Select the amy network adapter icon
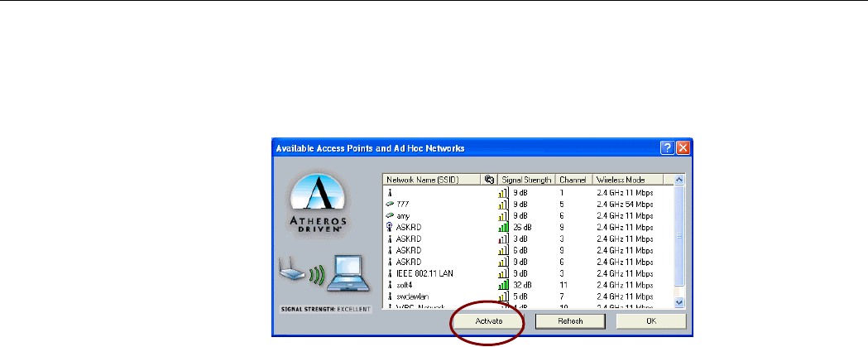This screenshot has height=347, width=868. coord(390,215)
